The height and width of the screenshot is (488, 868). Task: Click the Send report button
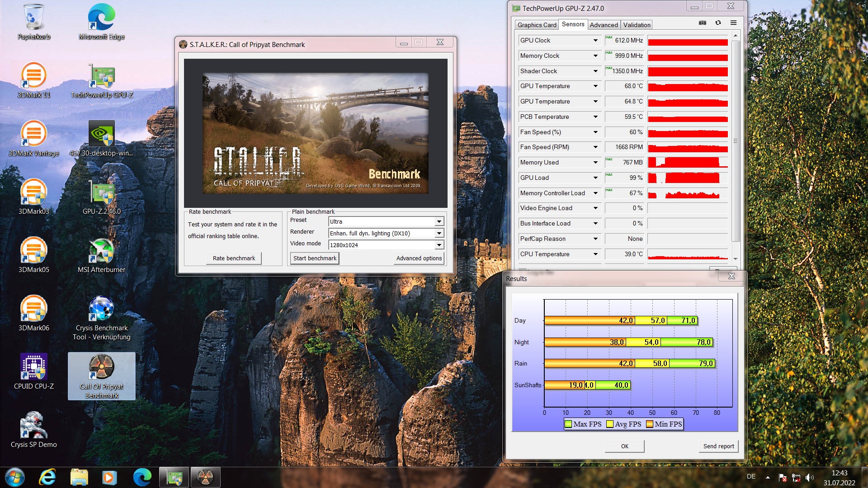(x=718, y=446)
